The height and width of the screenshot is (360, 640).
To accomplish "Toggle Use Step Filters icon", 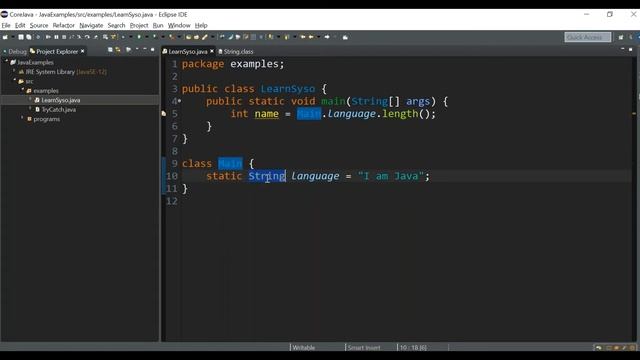I will [x=113, y=37].
